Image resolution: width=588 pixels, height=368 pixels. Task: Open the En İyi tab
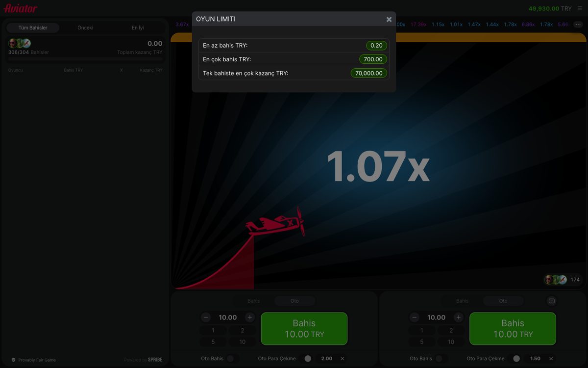138,28
